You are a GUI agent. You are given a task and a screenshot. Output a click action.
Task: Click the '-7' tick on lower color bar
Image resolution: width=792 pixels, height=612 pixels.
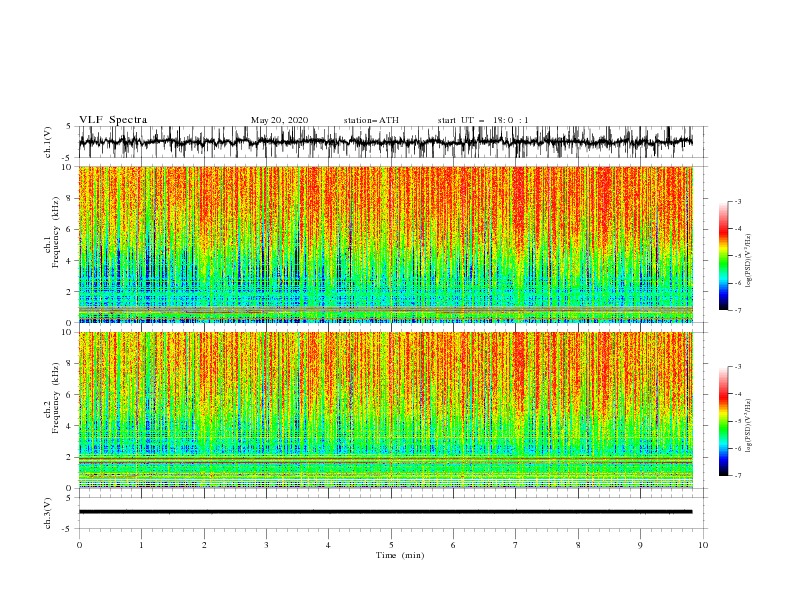[738, 476]
